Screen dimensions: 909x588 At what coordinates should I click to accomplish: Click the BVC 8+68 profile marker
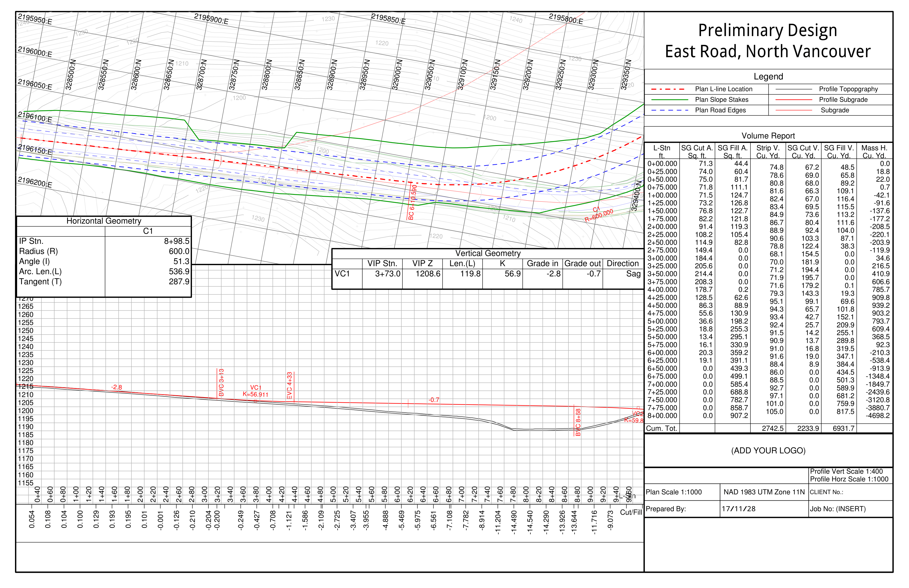click(578, 422)
